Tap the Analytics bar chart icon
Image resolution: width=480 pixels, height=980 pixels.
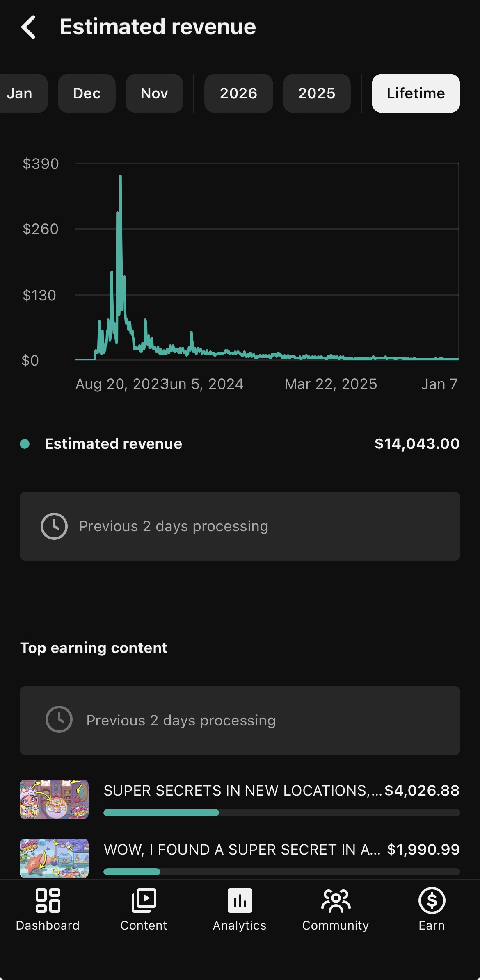[240, 900]
